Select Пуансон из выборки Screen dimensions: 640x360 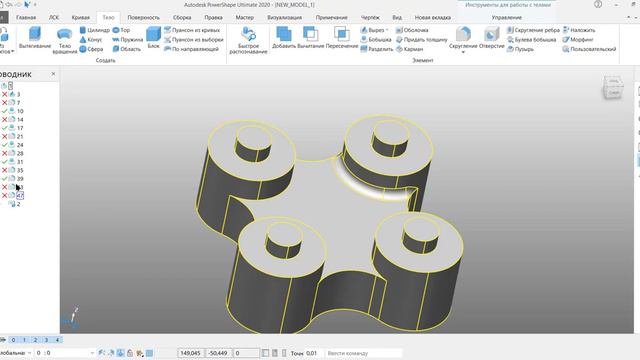tap(193, 40)
